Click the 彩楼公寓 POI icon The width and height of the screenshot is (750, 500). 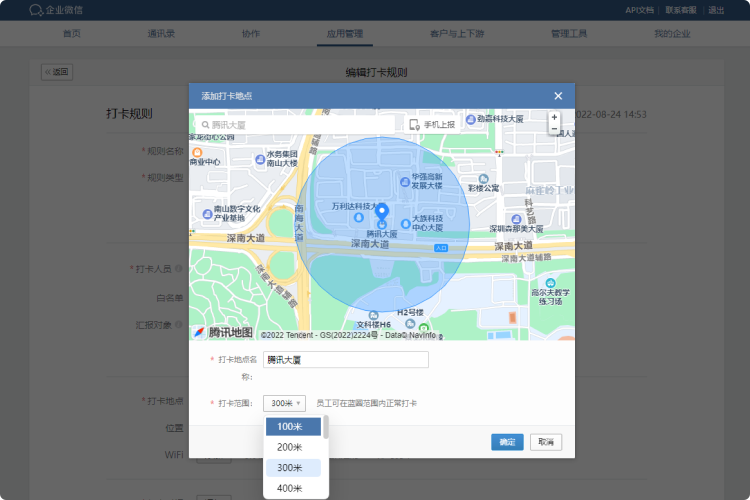pos(484,179)
